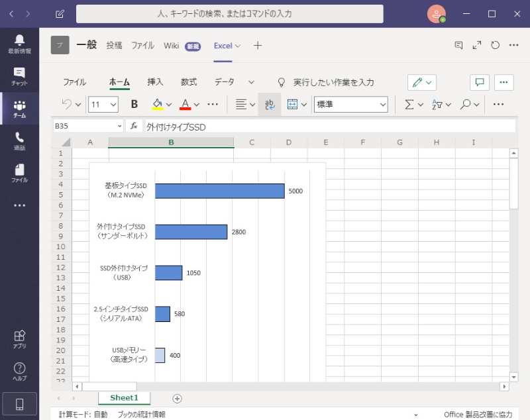Click the 実行したい作業を入力 search box

click(333, 82)
